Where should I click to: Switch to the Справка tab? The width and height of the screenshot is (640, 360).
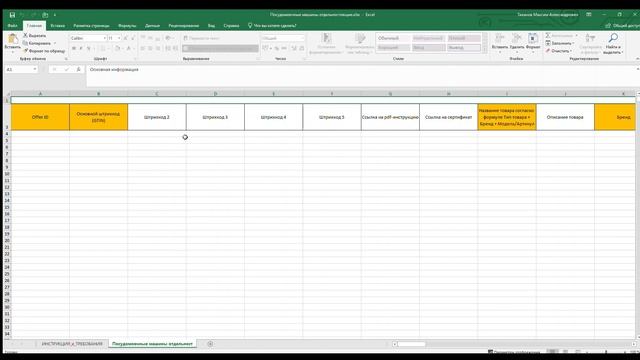point(231,25)
